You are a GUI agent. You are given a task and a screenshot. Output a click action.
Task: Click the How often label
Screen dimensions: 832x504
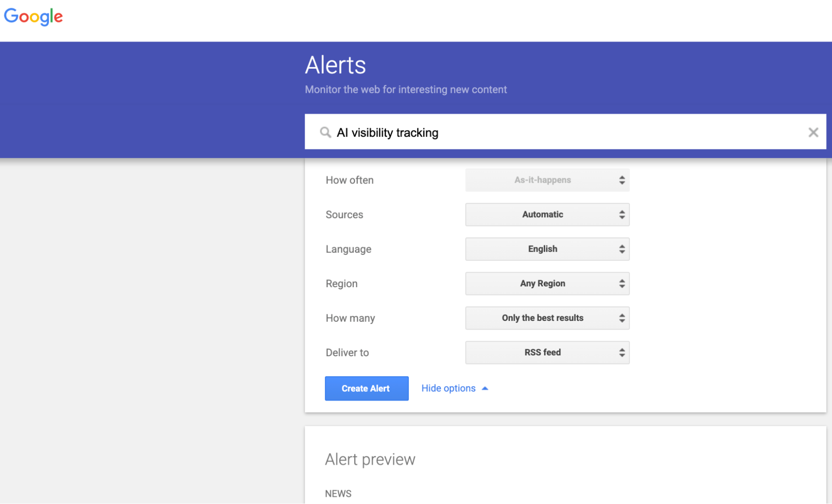click(350, 180)
